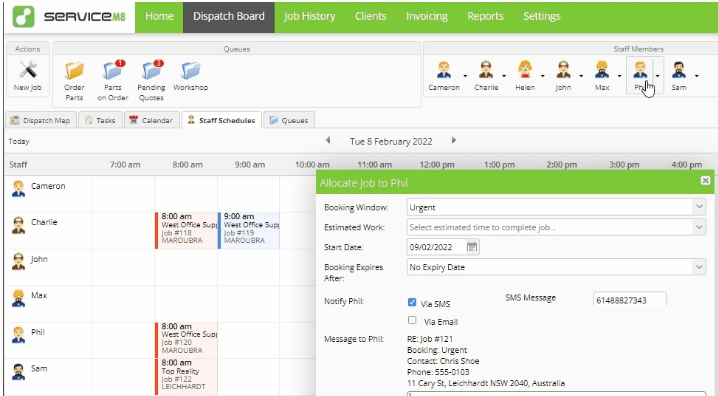The image size is (718, 396).
Task: Open the Pending Quotes queue folder
Action: tap(151, 81)
